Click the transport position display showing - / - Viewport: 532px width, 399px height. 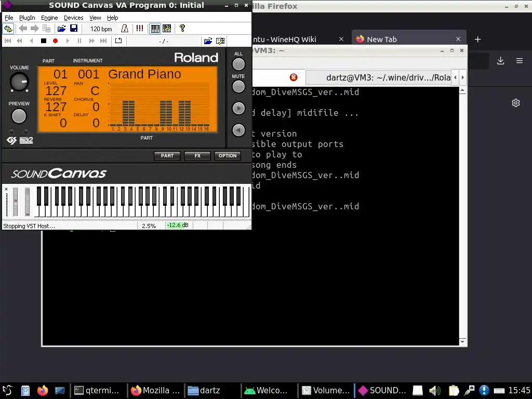pyautogui.click(x=164, y=42)
